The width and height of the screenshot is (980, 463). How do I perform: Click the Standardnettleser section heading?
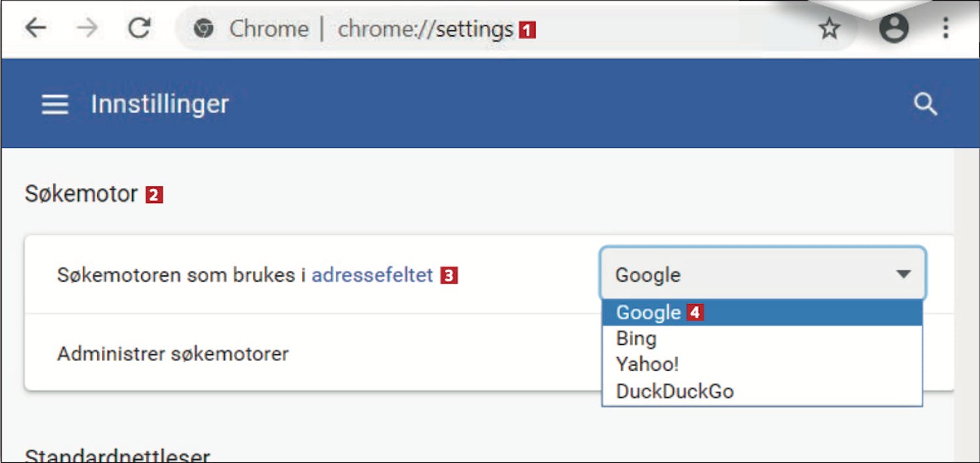[118, 454]
